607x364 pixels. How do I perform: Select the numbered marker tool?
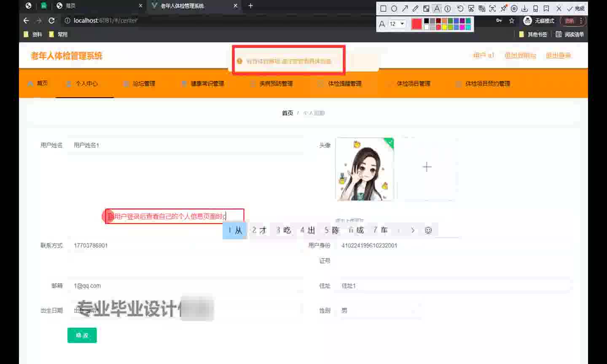(448, 8)
